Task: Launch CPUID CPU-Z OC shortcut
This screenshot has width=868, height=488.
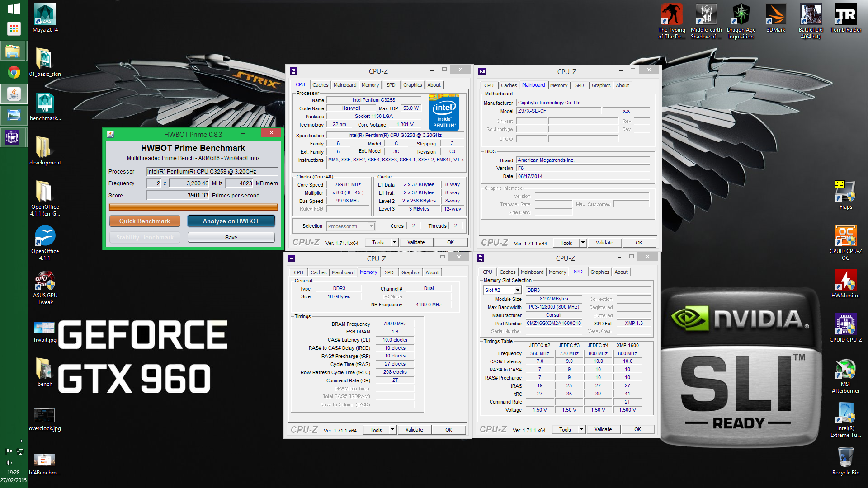Action: coord(845,242)
